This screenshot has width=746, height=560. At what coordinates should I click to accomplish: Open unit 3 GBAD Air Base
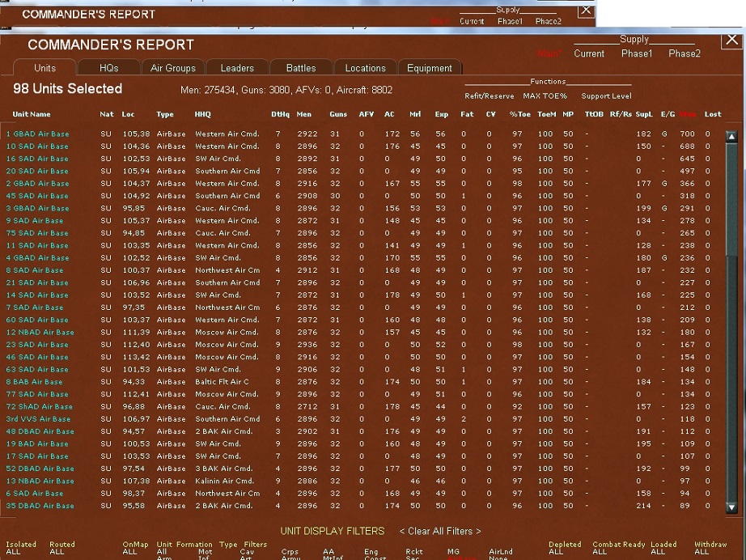[37, 209]
